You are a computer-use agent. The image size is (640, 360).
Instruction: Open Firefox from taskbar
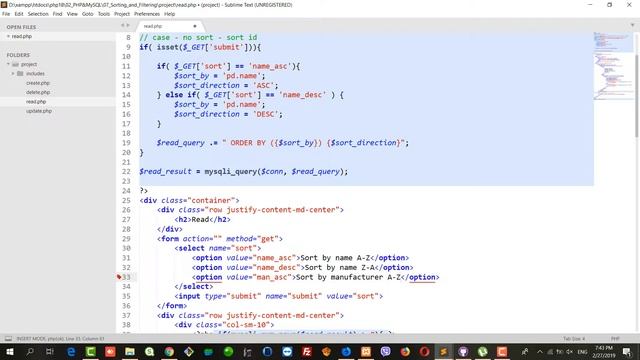click(405, 352)
